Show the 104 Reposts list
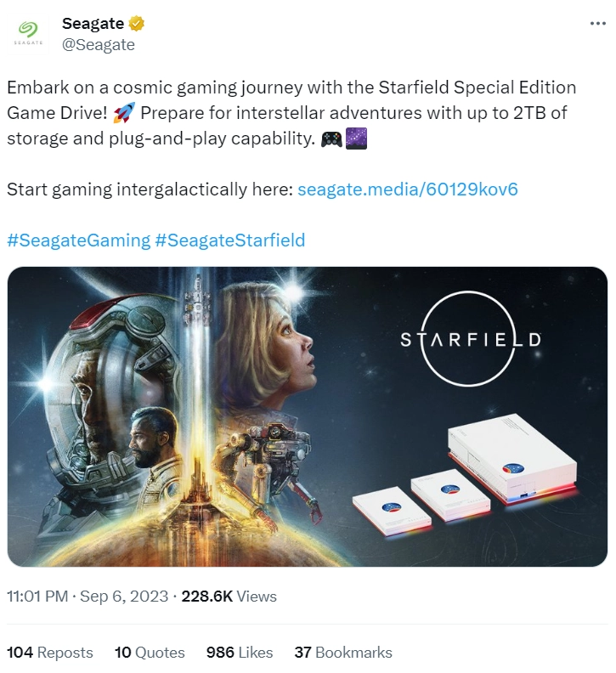This screenshot has height=673, width=616. (50, 653)
